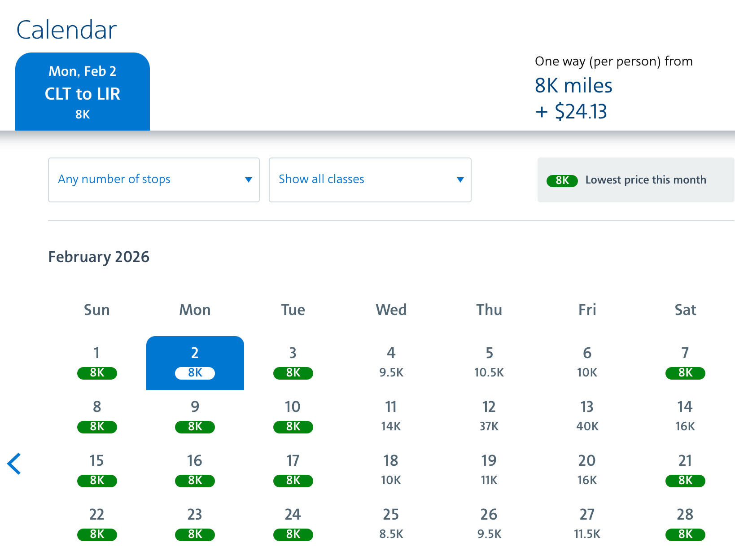The image size is (735, 560).
Task: Choose February 3 at 8K miles
Action: click(x=293, y=363)
